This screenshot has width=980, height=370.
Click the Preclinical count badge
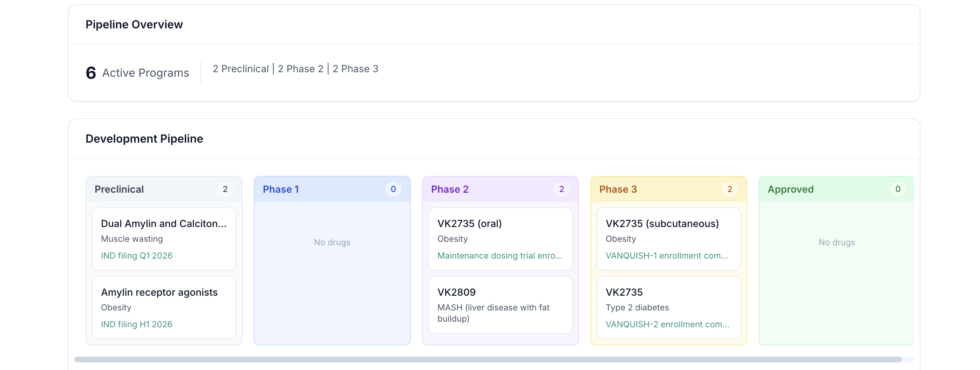[x=225, y=189]
